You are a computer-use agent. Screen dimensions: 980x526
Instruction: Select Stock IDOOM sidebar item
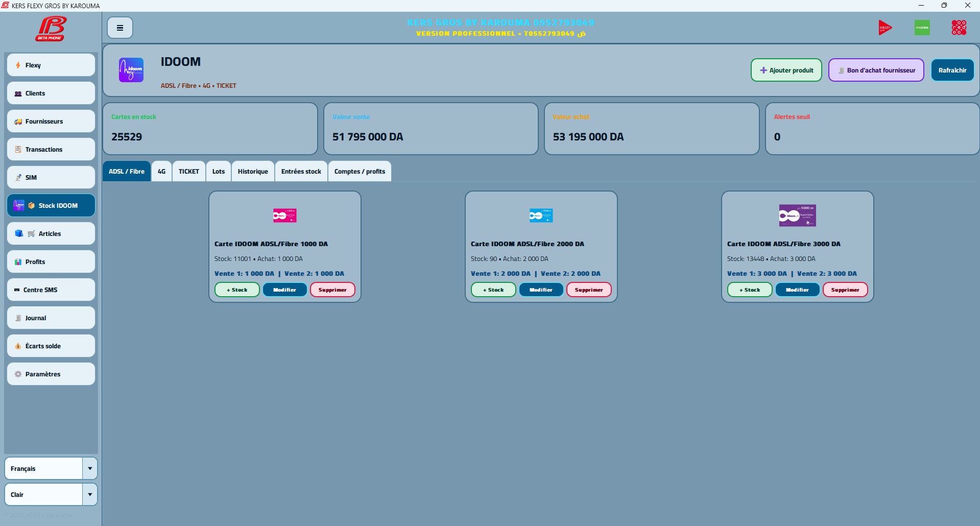coord(51,205)
